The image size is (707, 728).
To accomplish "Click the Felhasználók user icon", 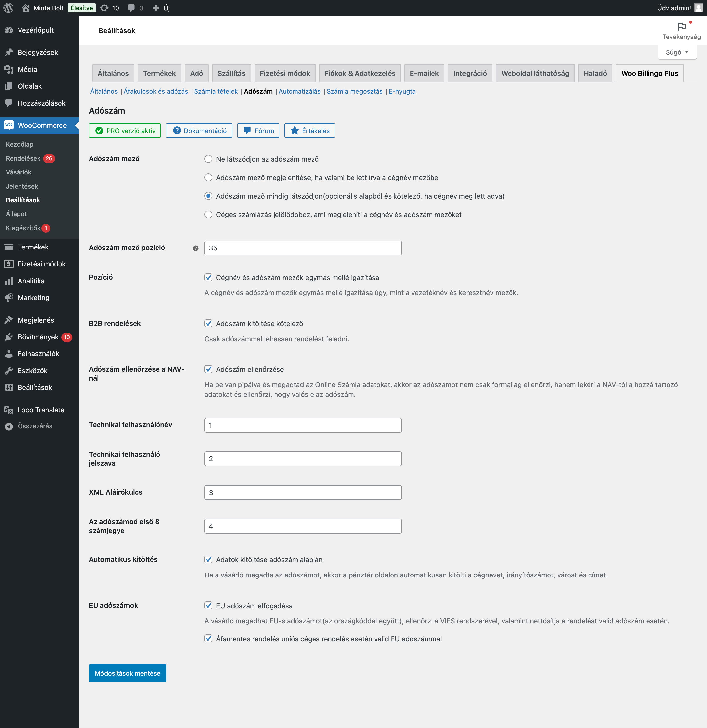I will 9,354.
